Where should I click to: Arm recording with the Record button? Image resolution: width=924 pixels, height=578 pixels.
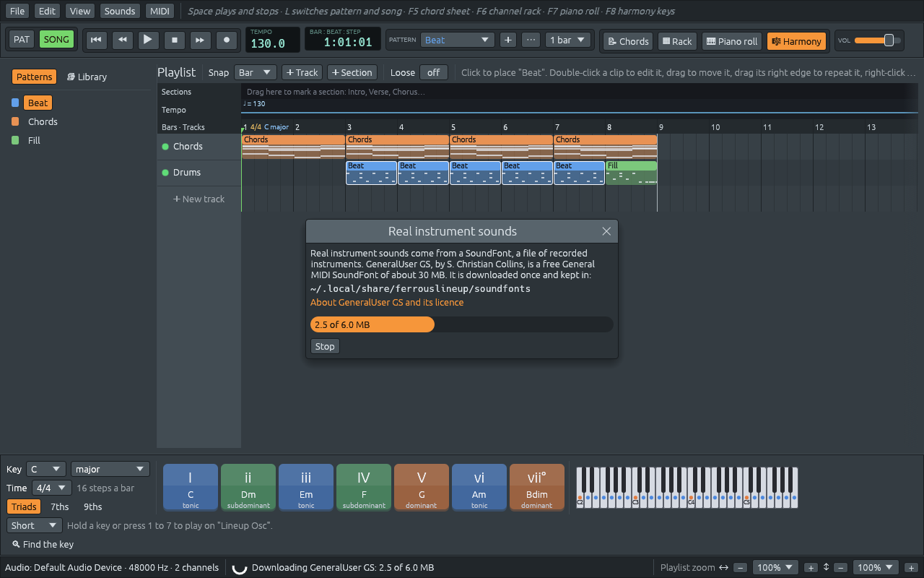tap(227, 40)
